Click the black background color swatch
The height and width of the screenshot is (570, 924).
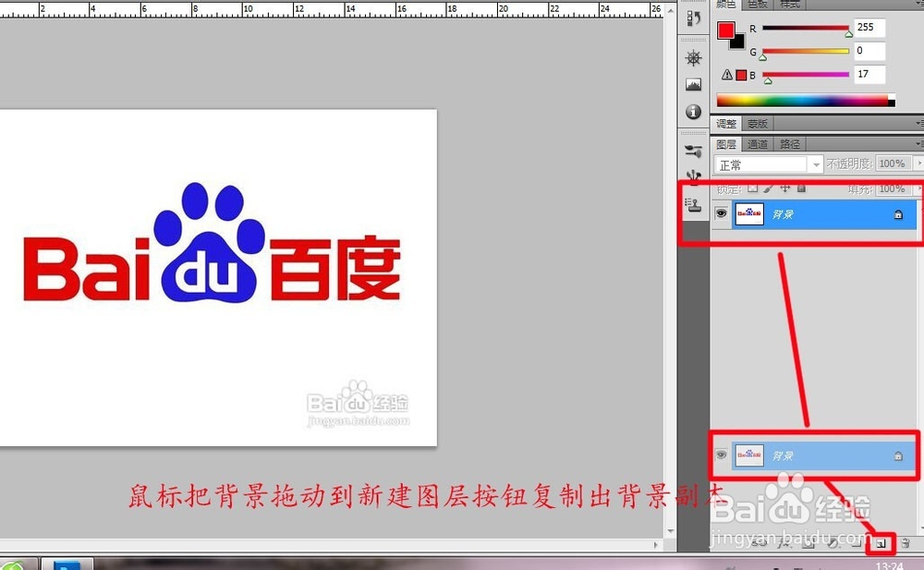click(739, 42)
